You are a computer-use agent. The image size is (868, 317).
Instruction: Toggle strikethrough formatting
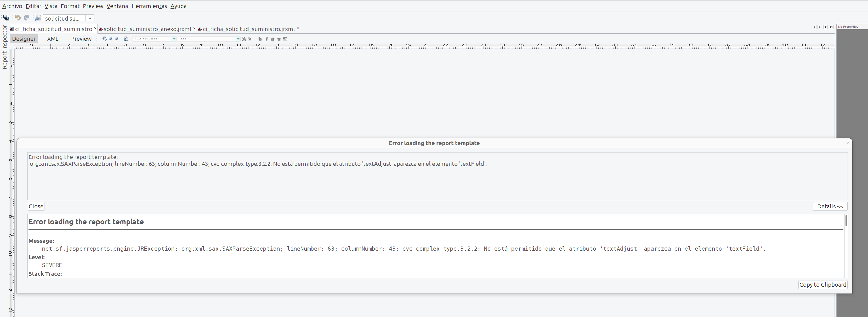click(279, 39)
